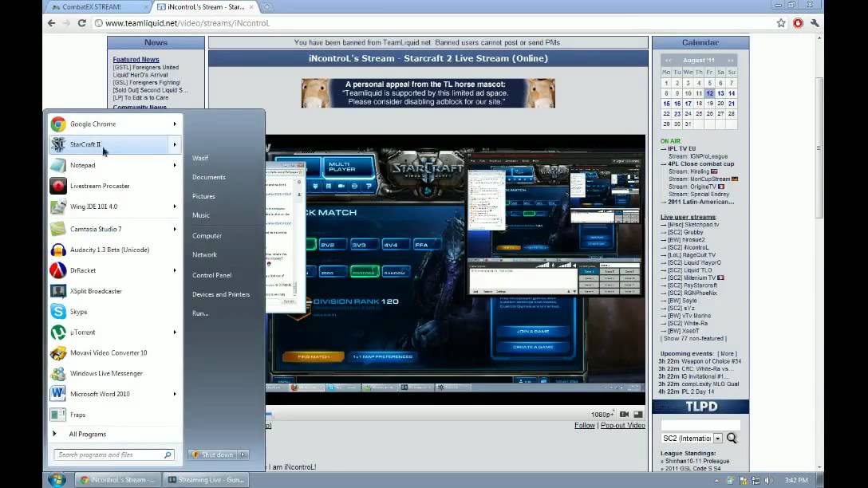Show 77 non-featured streams
This screenshot has height=488, width=868.
coord(693,339)
